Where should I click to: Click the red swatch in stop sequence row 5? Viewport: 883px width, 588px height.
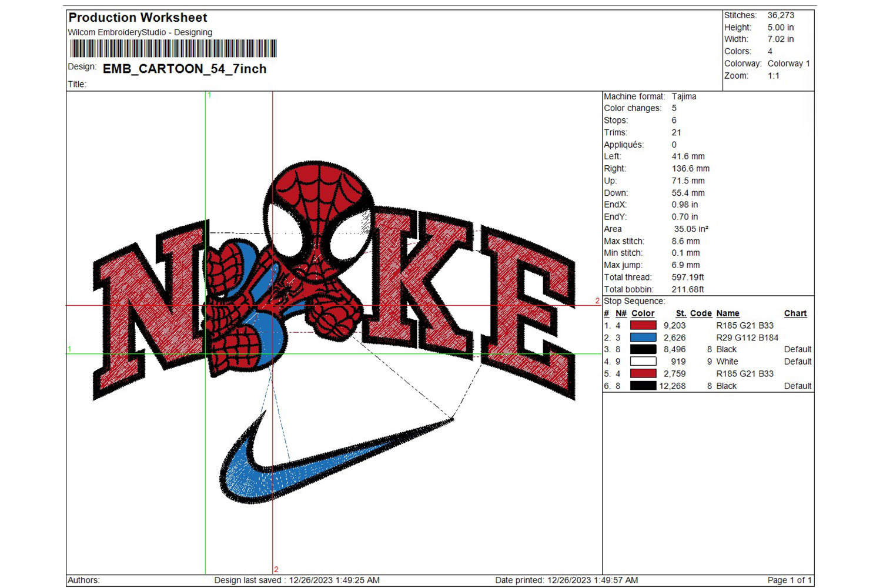(643, 373)
